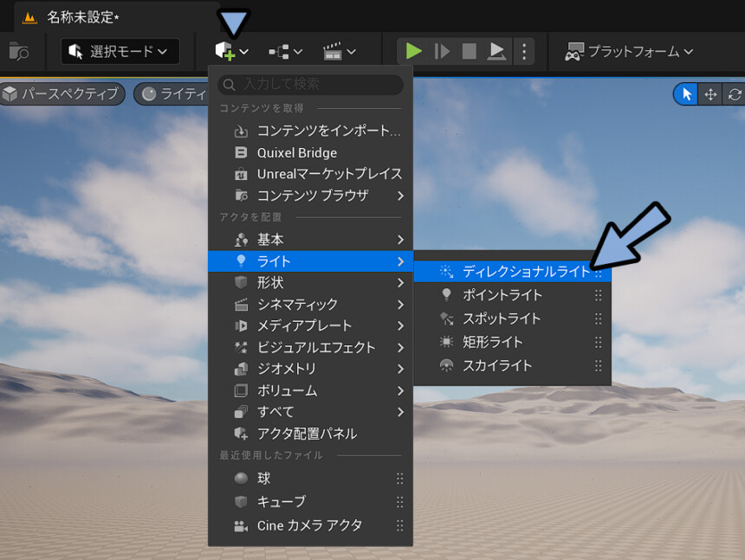Open the Blueprints toolbar dropdown
745x560 pixels.
[285, 51]
